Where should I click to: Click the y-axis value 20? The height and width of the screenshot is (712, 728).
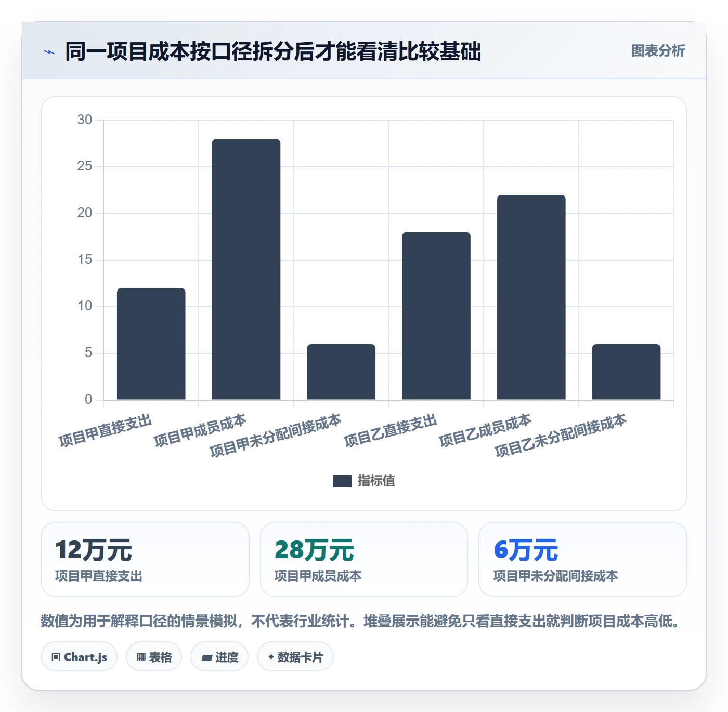point(85,213)
